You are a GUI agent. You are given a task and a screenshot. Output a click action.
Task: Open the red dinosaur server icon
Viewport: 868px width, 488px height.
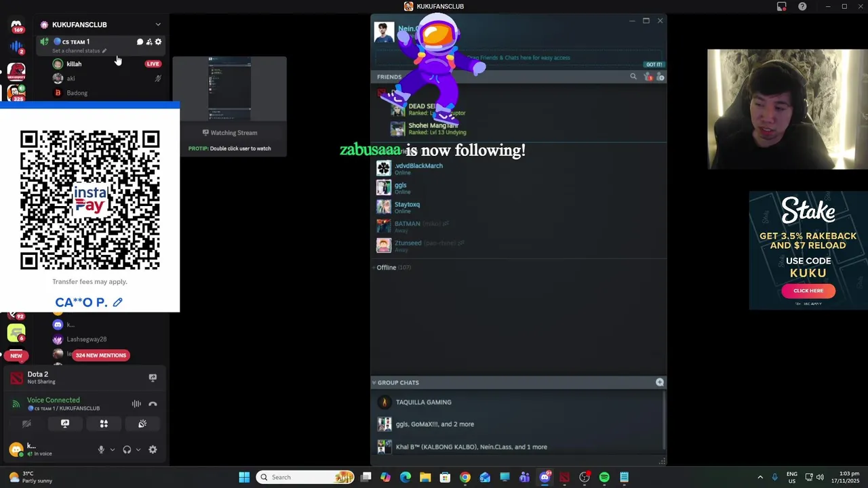16,70
